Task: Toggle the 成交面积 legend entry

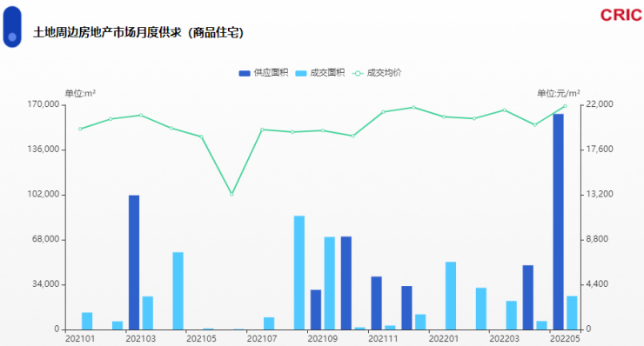Action: (x=320, y=73)
